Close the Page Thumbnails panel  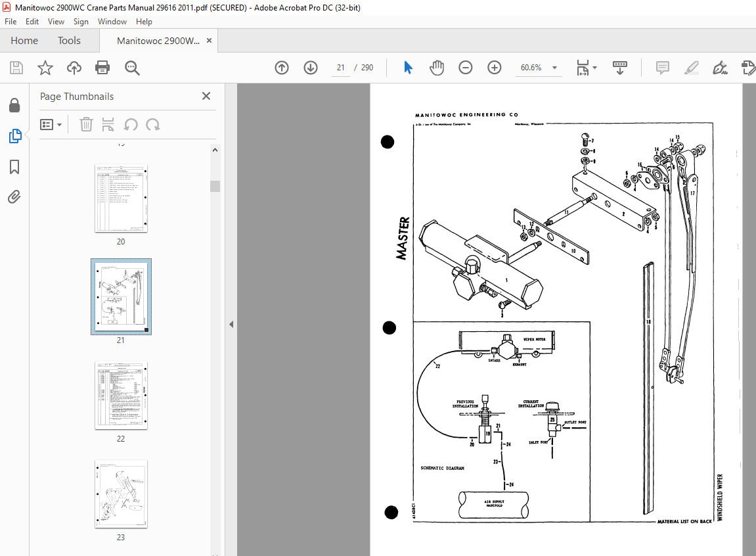pos(206,96)
